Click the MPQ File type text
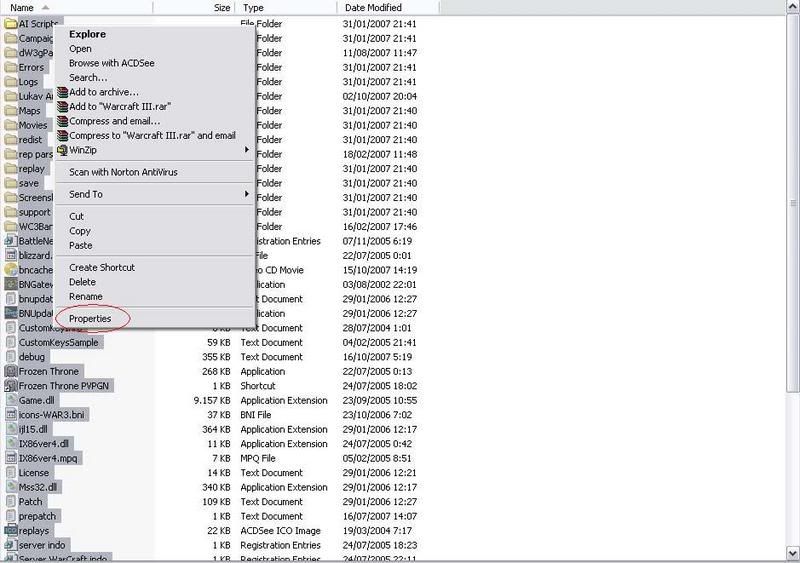800x563 pixels. (x=258, y=458)
